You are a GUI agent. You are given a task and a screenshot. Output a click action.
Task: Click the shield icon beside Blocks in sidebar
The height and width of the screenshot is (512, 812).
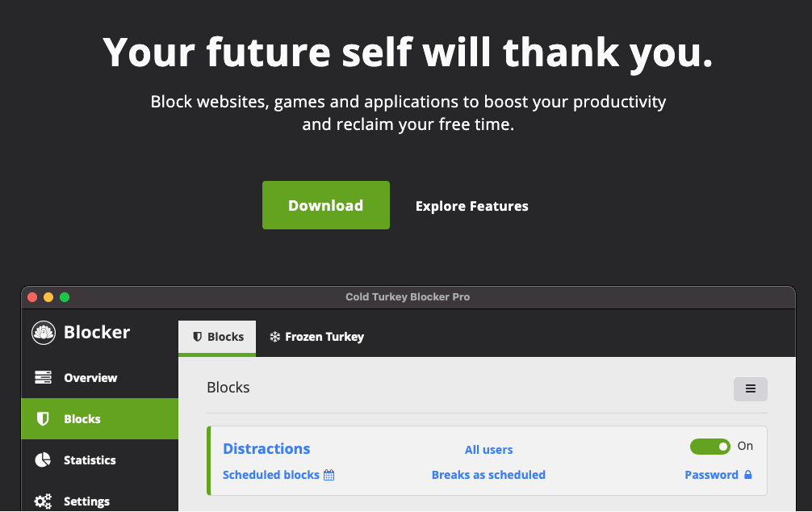[43, 419]
